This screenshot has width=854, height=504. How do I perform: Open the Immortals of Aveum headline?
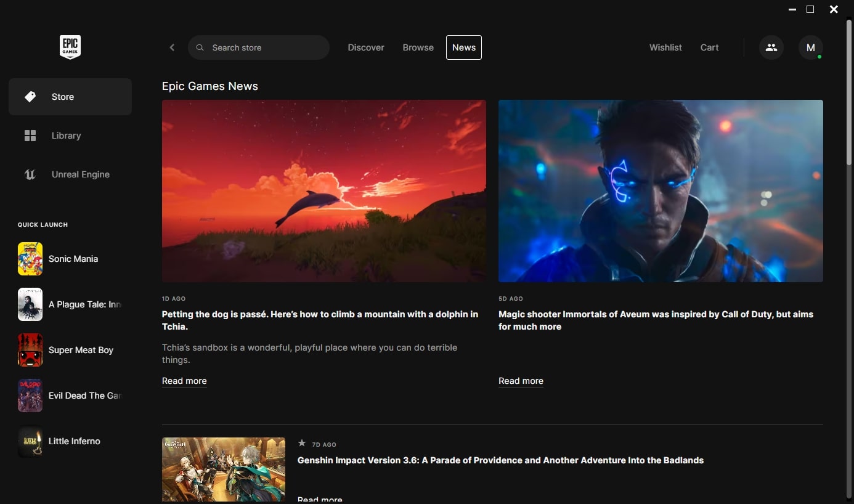(x=656, y=320)
